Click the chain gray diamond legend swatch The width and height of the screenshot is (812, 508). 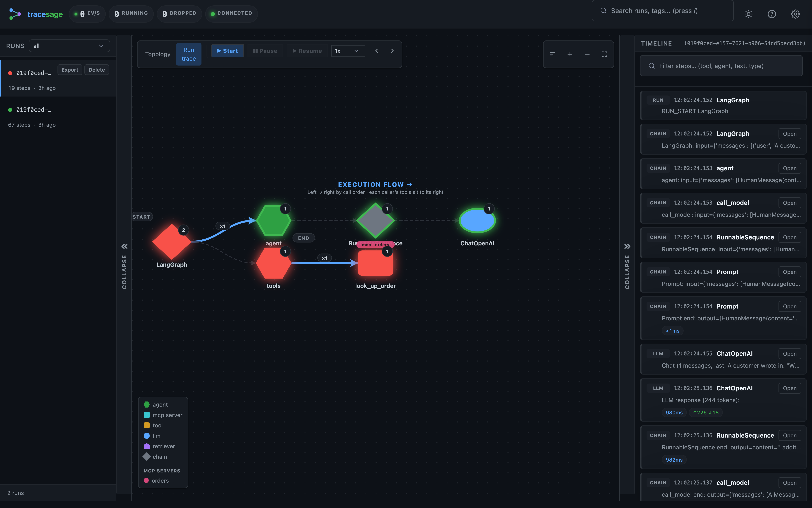point(147,457)
